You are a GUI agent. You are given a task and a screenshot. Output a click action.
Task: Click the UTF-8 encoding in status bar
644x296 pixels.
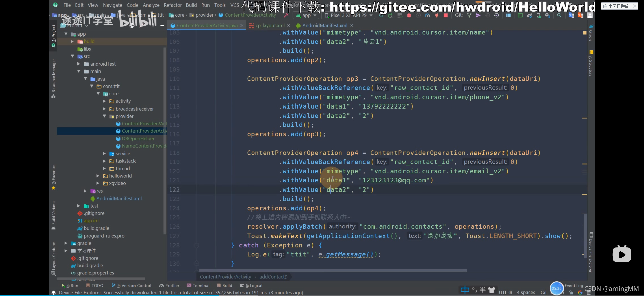(505, 292)
